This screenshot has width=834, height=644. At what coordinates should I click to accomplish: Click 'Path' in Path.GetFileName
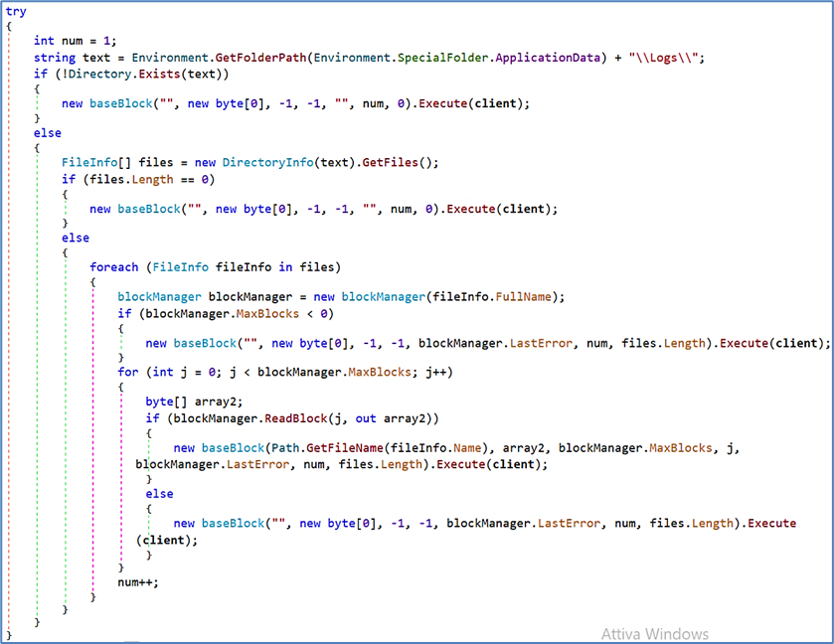pos(285,448)
